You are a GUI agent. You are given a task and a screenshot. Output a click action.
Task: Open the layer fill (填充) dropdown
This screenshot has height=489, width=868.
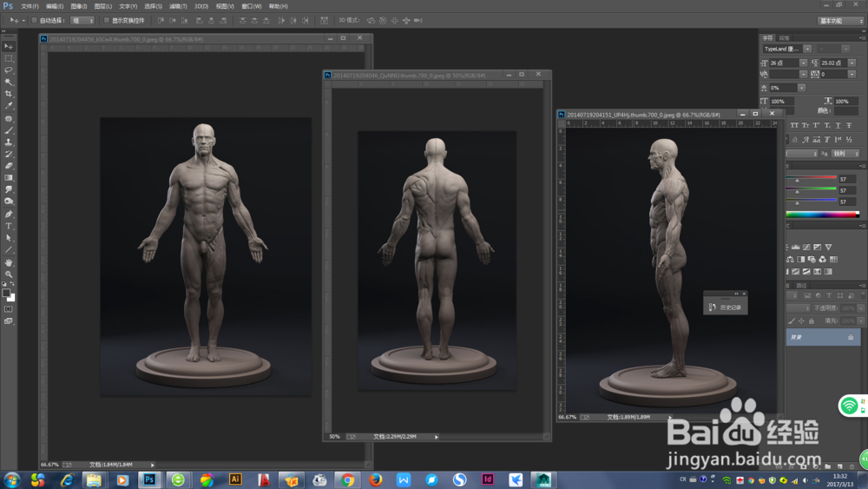(x=861, y=321)
